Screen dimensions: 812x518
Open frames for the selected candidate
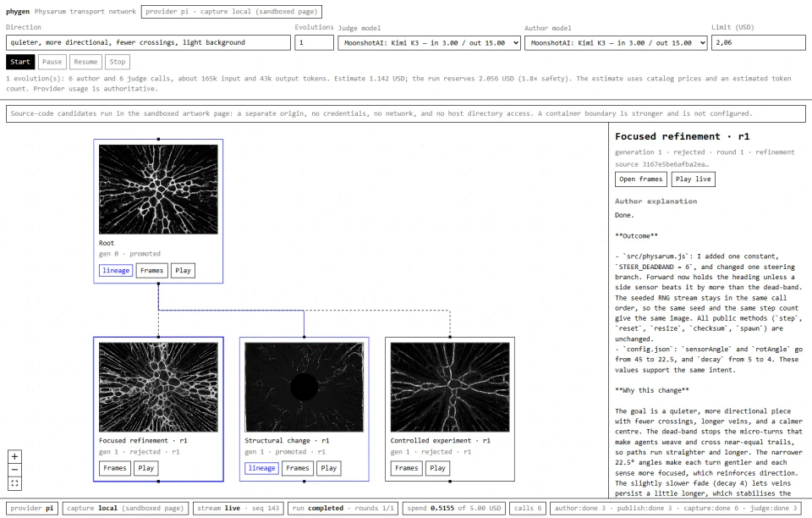pos(640,179)
